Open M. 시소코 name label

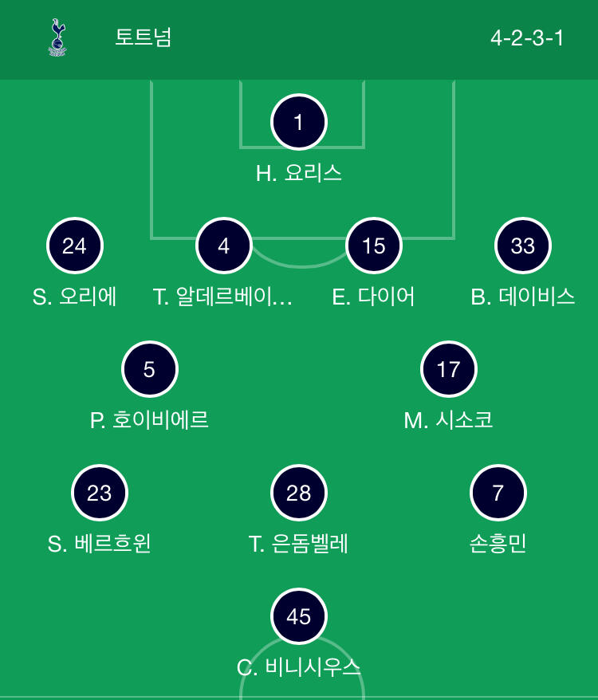pos(448,420)
